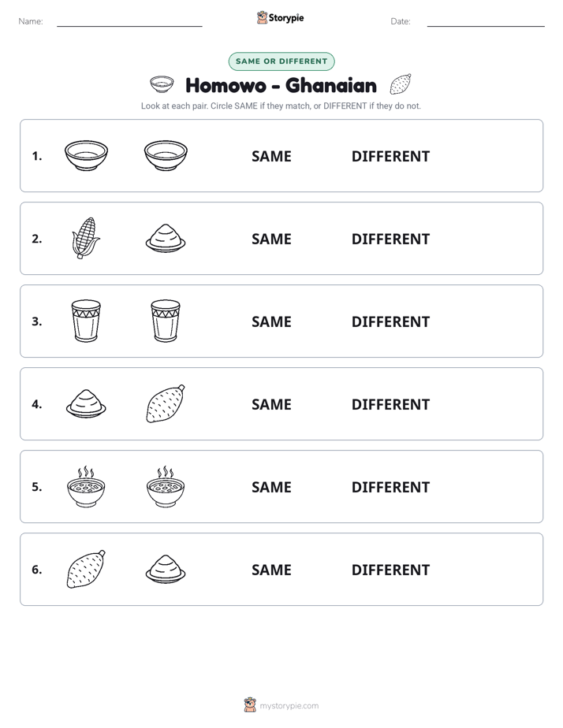
Task: Select DIFFERENT for question 2
Action: (x=390, y=239)
